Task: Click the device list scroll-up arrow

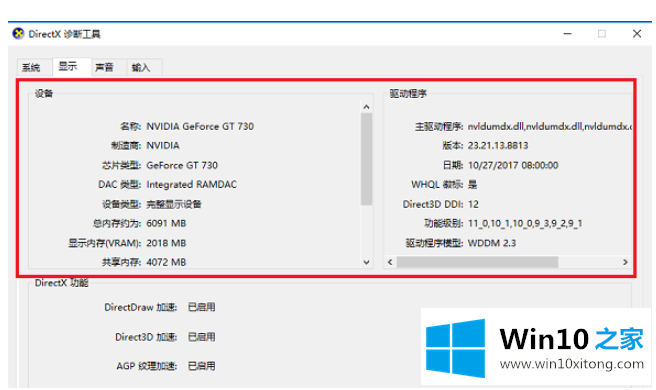Action: (366, 107)
